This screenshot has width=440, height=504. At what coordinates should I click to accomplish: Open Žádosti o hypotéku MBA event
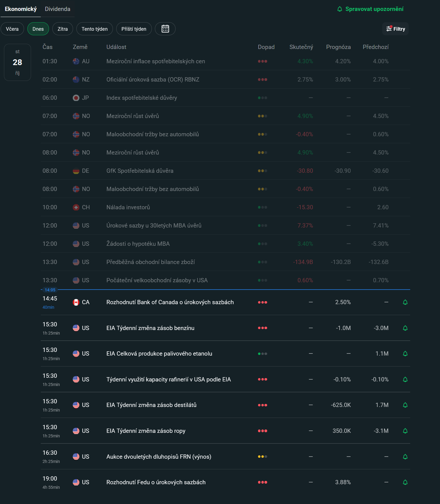click(138, 244)
